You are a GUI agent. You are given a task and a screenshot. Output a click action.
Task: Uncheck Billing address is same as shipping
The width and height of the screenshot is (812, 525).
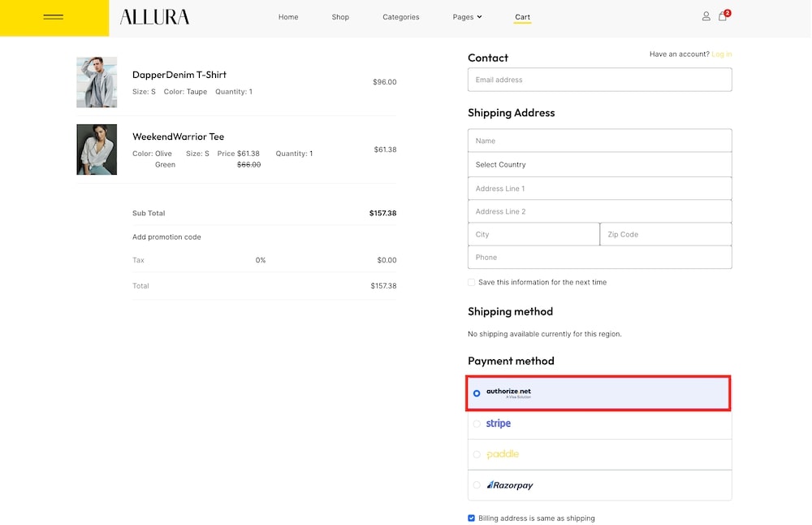[472, 518]
